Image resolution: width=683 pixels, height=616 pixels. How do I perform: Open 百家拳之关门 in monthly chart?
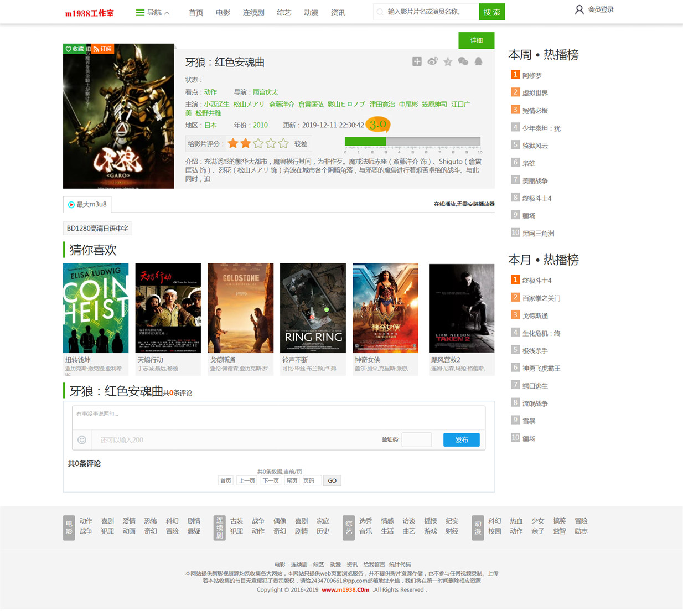pyautogui.click(x=541, y=298)
